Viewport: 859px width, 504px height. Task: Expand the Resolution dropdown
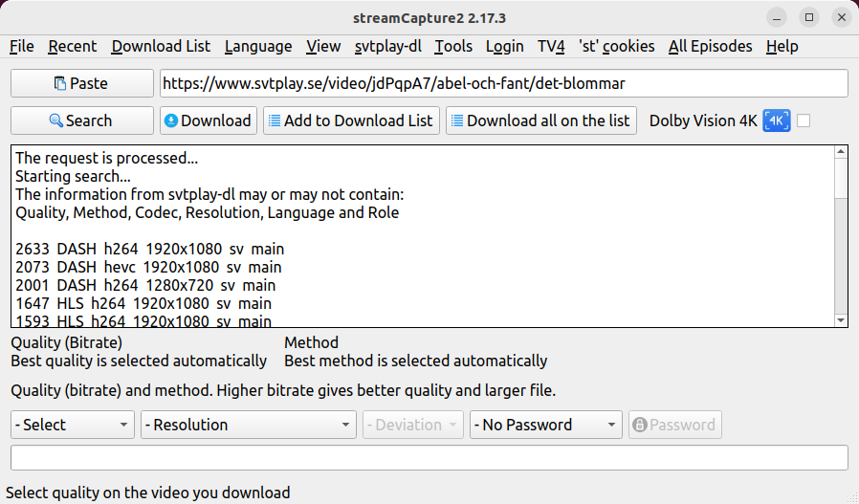pos(249,425)
